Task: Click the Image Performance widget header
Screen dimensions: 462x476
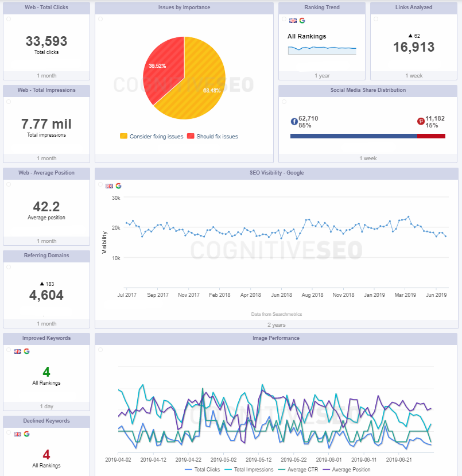Action: coord(276,338)
